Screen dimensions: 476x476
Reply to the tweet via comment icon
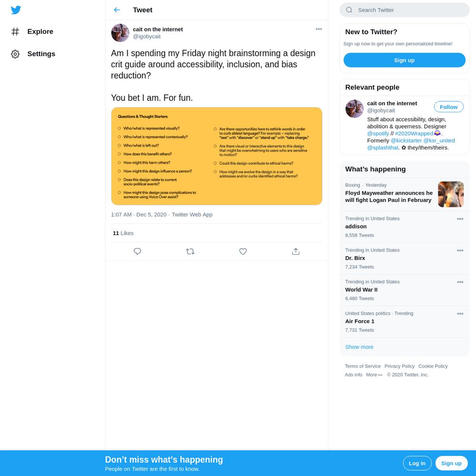tap(137, 251)
